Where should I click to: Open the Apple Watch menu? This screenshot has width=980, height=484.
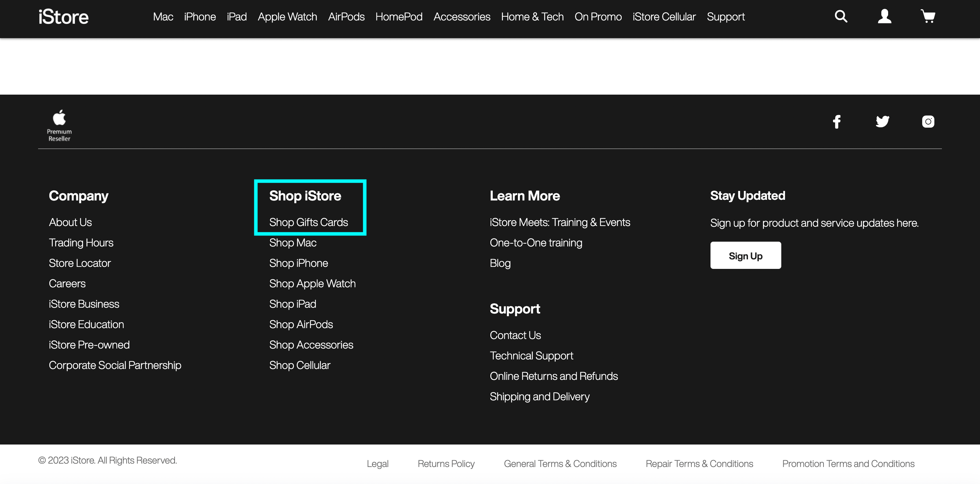pyautogui.click(x=287, y=17)
